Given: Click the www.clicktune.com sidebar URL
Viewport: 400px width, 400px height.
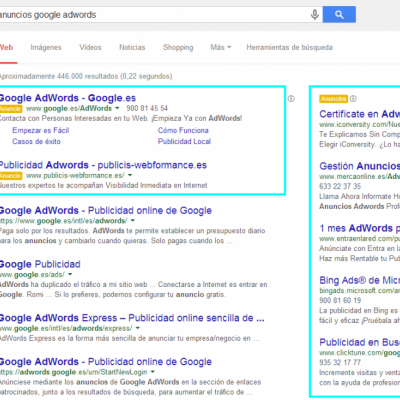Looking at the screenshot, I should (359, 353).
